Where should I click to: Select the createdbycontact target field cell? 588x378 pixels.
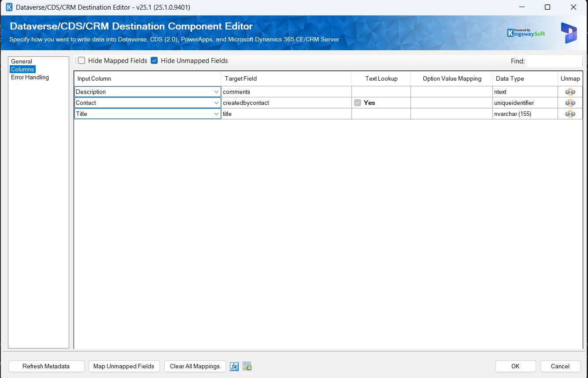pyautogui.click(x=286, y=103)
